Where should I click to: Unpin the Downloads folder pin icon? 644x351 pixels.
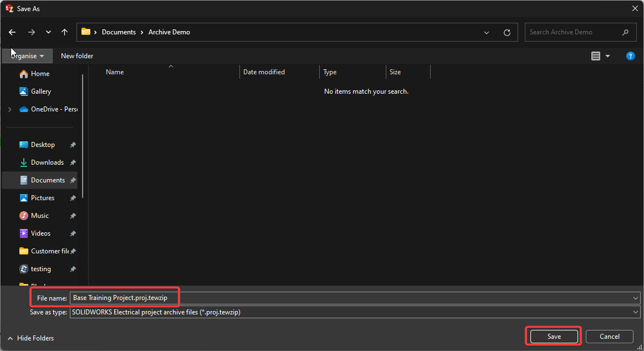tap(73, 162)
